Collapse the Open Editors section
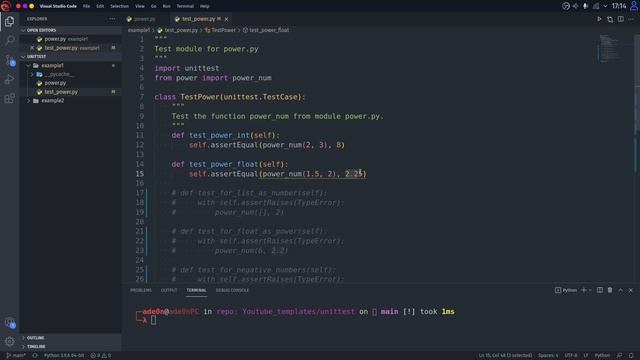The width and height of the screenshot is (640, 360). click(70, 30)
